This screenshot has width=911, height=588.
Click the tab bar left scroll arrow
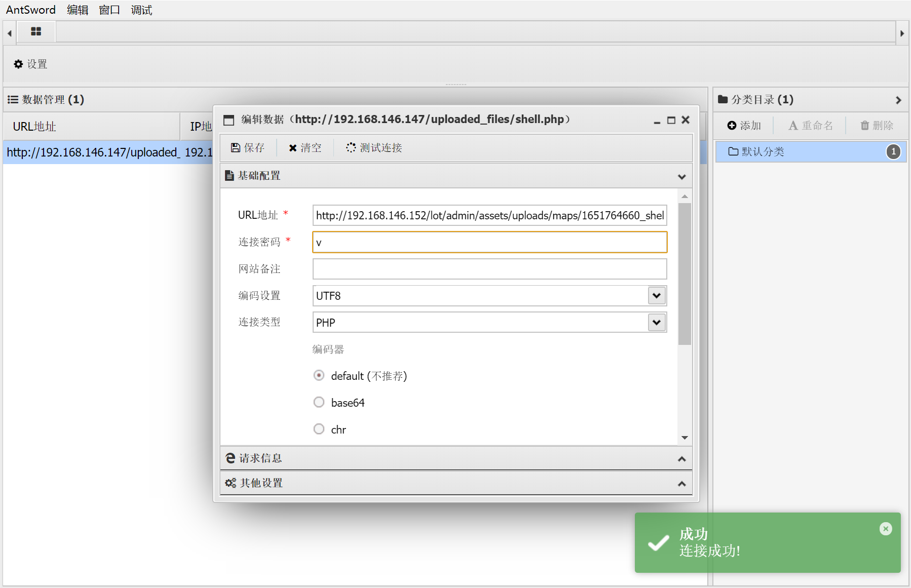point(10,33)
